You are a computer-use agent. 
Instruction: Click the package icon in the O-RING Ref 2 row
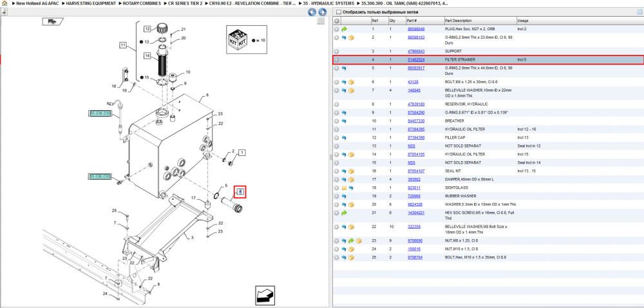[351, 37]
